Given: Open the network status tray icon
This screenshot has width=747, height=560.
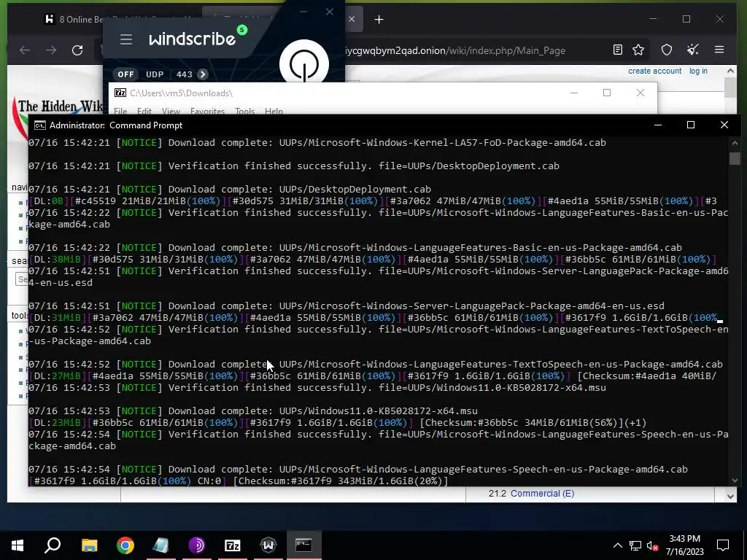Looking at the screenshot, I should (635, 545).
